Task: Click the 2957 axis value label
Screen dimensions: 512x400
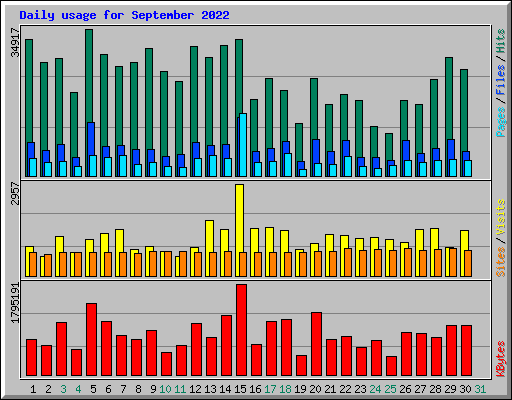Action: [16, 194]
